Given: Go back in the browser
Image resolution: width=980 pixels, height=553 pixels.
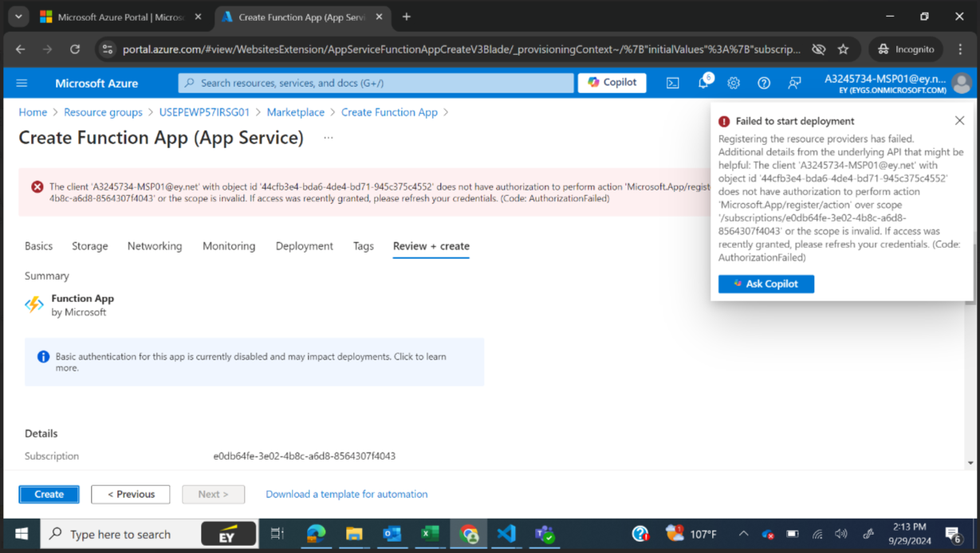Looking at the screenshot, I should (21, 49).
